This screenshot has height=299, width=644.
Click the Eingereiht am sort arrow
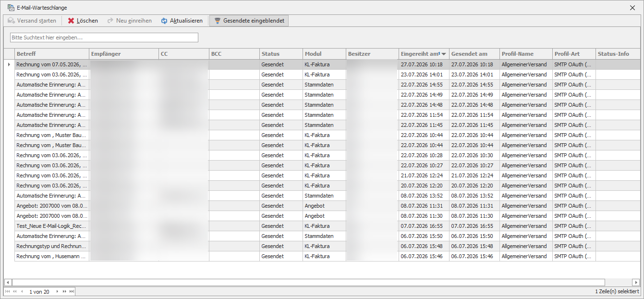[x=444, y=54]
